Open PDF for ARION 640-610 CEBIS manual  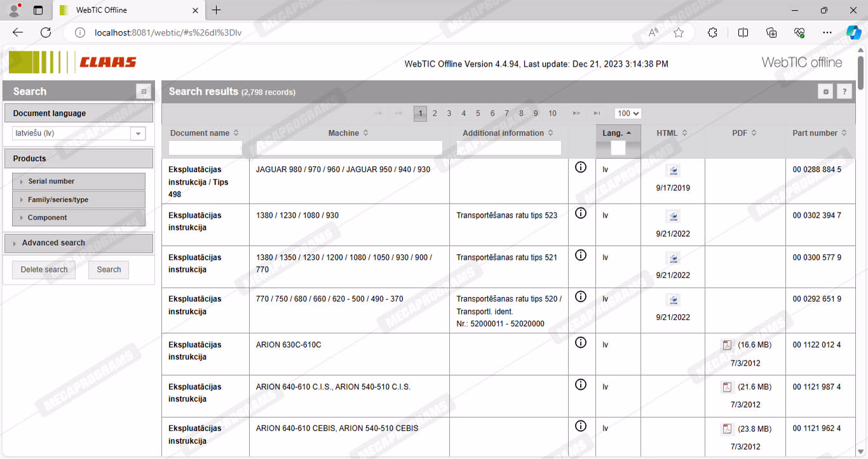pos(727,429)
